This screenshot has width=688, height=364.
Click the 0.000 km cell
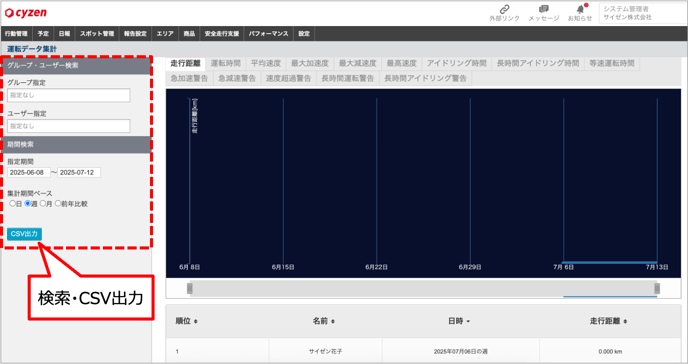coord(610,351)
